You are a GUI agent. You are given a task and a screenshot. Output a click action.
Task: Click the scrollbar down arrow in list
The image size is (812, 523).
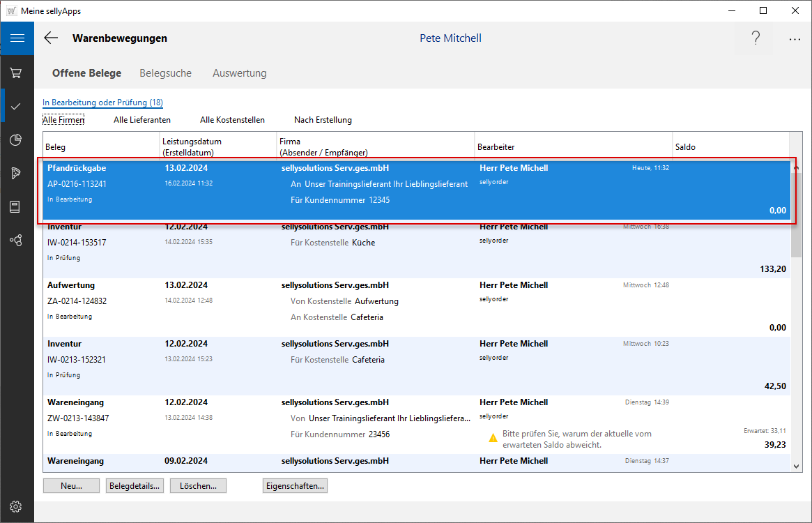click(x=796, y=465)
